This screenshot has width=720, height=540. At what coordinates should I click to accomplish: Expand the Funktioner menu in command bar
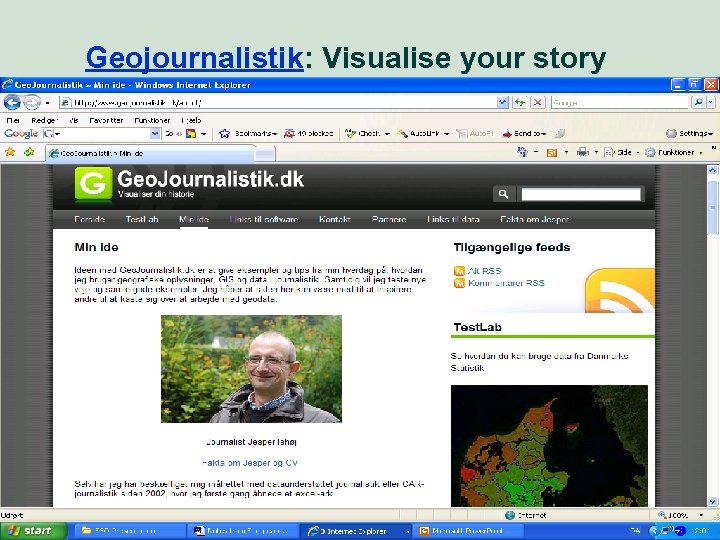pos(701,152)
